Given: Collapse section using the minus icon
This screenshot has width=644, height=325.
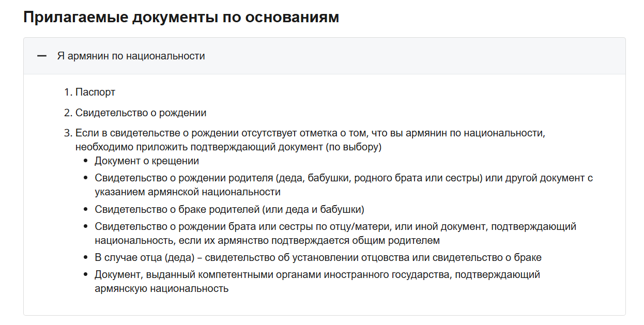Looking at the screenshot, I should tap(42, 56).
